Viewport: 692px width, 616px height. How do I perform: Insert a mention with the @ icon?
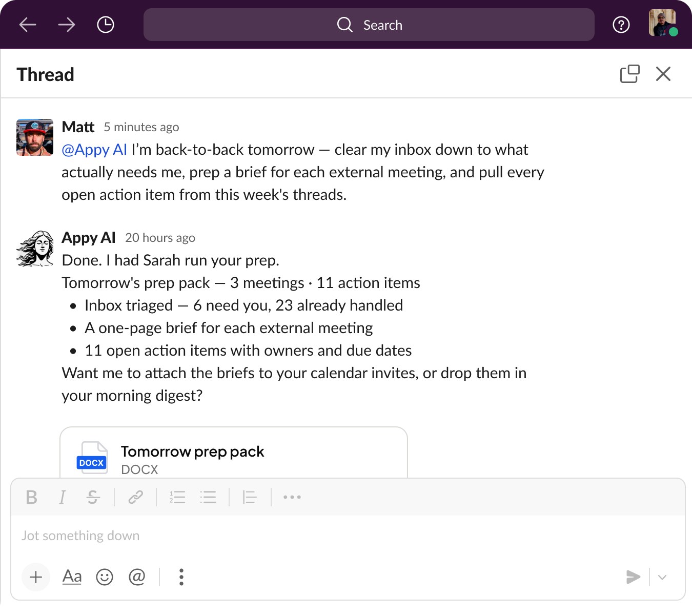137,577
